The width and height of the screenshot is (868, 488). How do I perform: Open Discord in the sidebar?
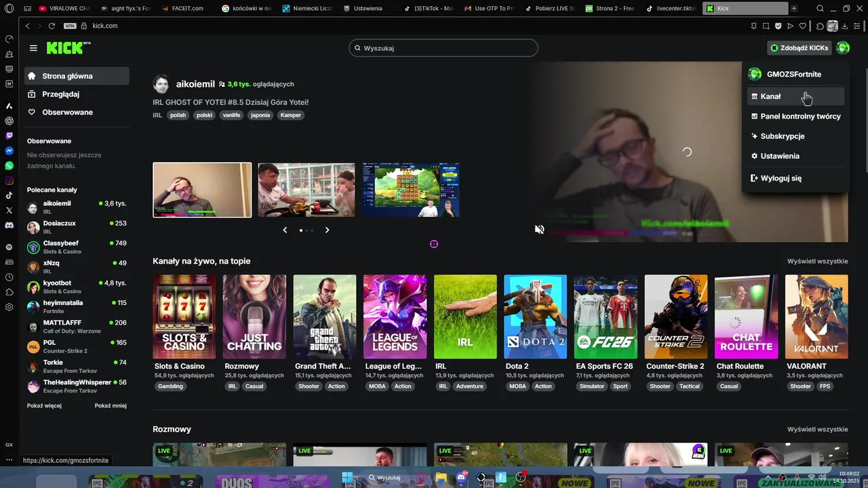[x=9, y=225]
